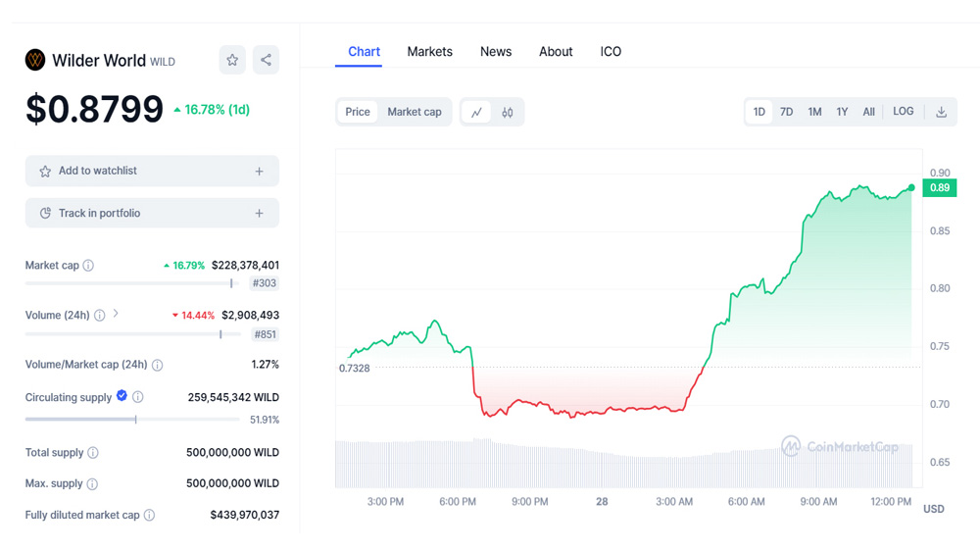Switch to candlestick chart icon
Image resolution: width=980 pixels, height=551 pixels.
tap(508, 113)
